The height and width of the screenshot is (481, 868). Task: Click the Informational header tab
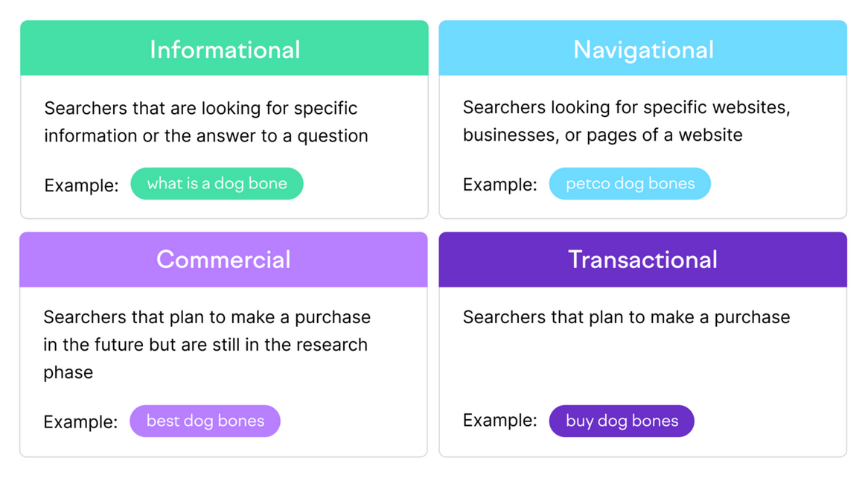(224, 49)
